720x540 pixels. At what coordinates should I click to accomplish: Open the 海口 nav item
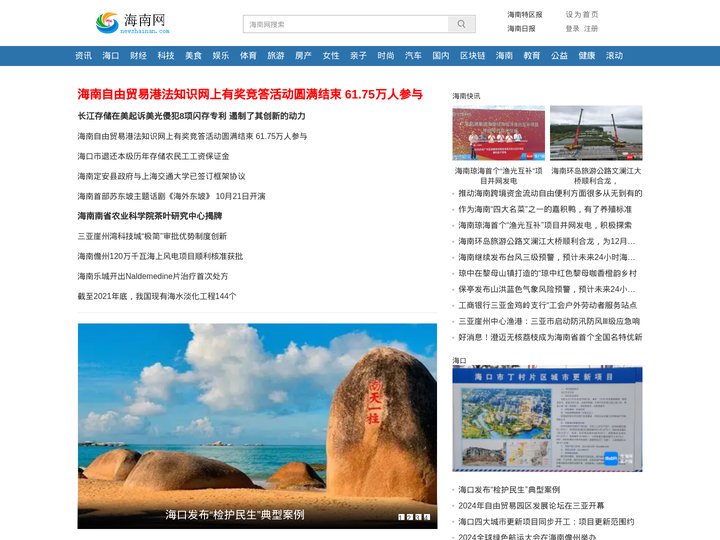pos(111,56)
